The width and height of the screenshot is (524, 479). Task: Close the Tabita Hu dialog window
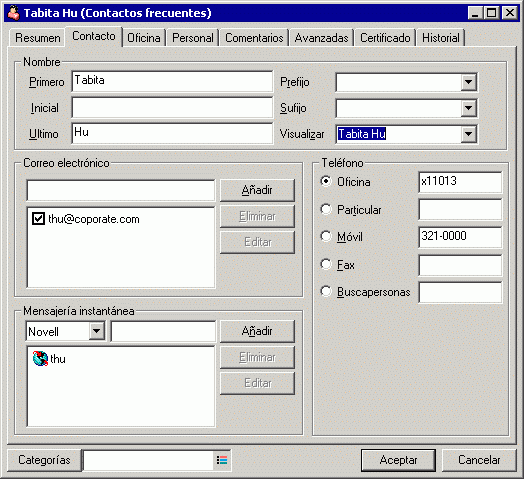[510, 13]
